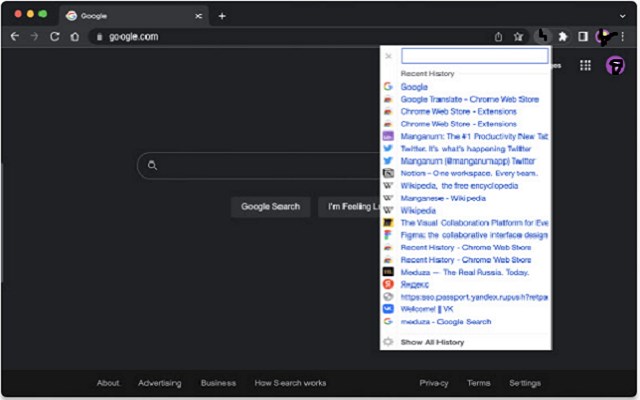Open the Яндекс history entry
The image size is (640, 400).
[414, 284]
